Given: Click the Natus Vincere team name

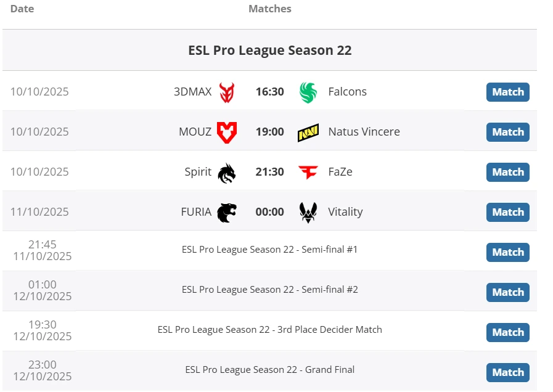Looking at the screenshot, I should coord(364,132).
